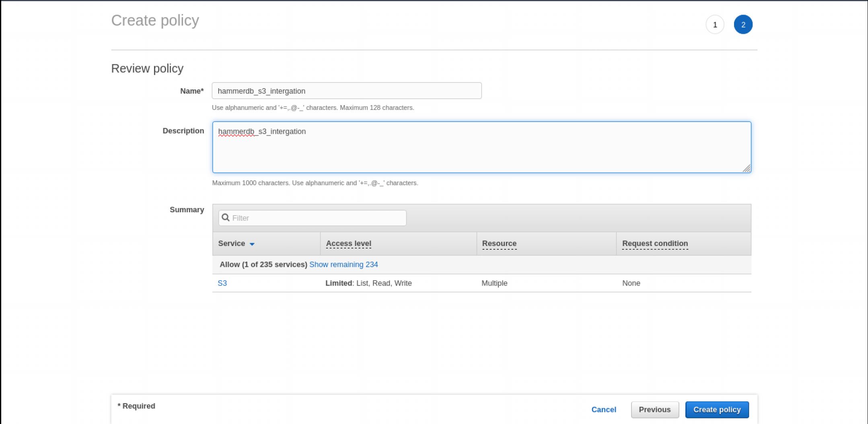868x424 pixels.
Task: Open the S3 service link
Action: pos(222,283)
